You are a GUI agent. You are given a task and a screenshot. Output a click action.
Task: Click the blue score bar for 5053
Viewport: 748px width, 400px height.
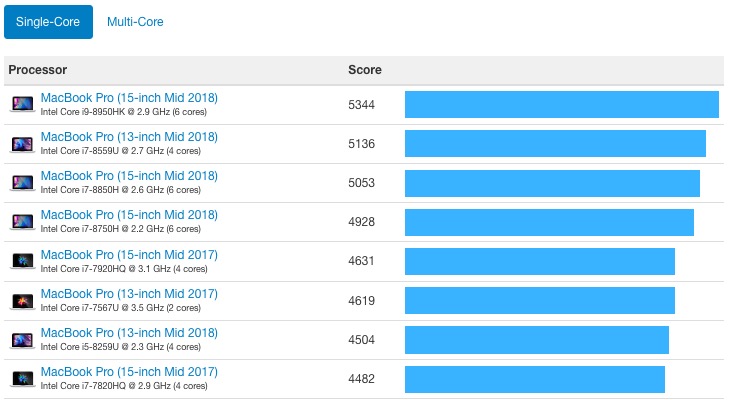(552, 183)
